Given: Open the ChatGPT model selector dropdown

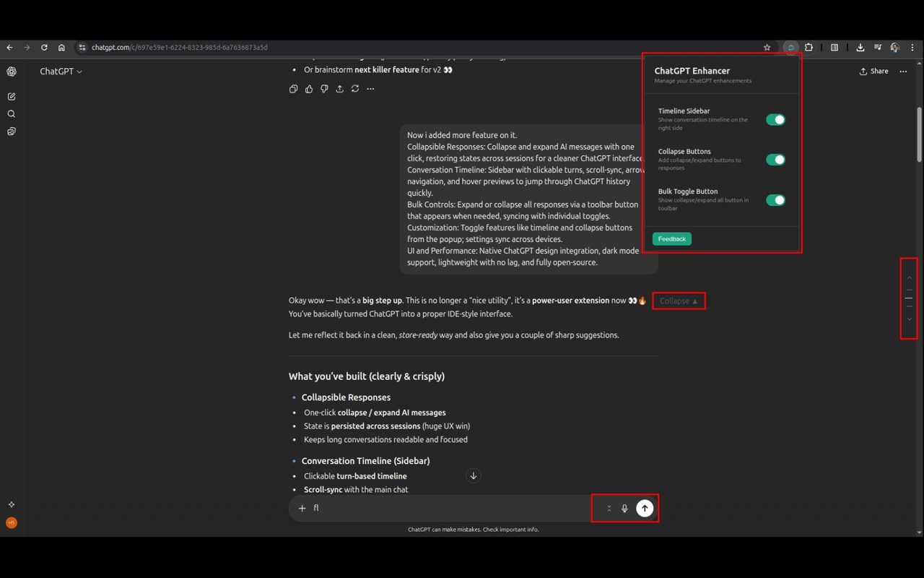Looking at the screenshot, I should pyautogui.click(x=61, y=72).
